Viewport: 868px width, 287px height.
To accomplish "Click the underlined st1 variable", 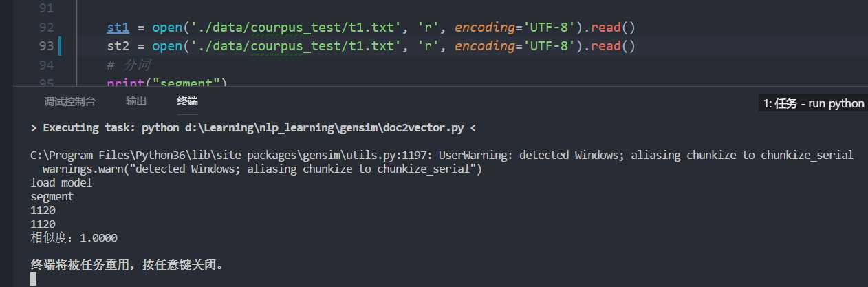I will click(118, 28).
